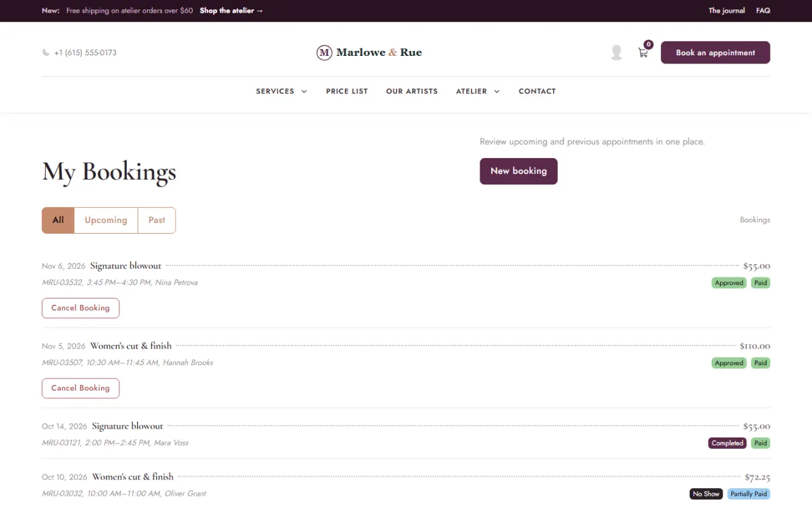The width and height of the screenshot is (812, 508).
Task: Open the FAQ link
Action: (x=763, y=11)
